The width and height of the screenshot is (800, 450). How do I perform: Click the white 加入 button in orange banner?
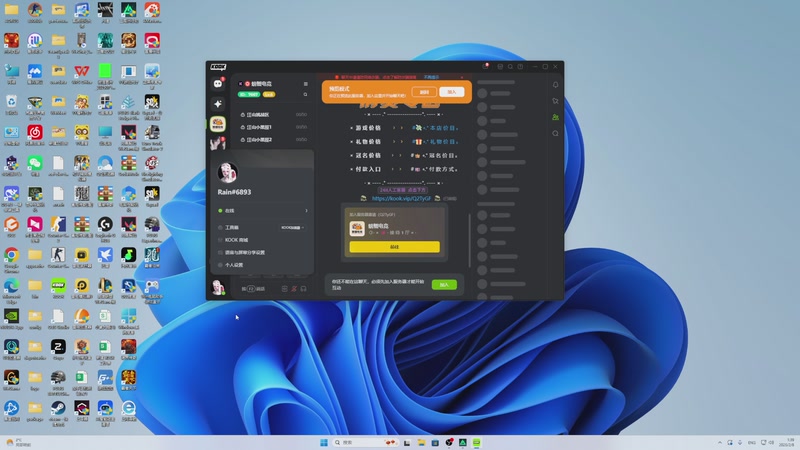[452, 92]
